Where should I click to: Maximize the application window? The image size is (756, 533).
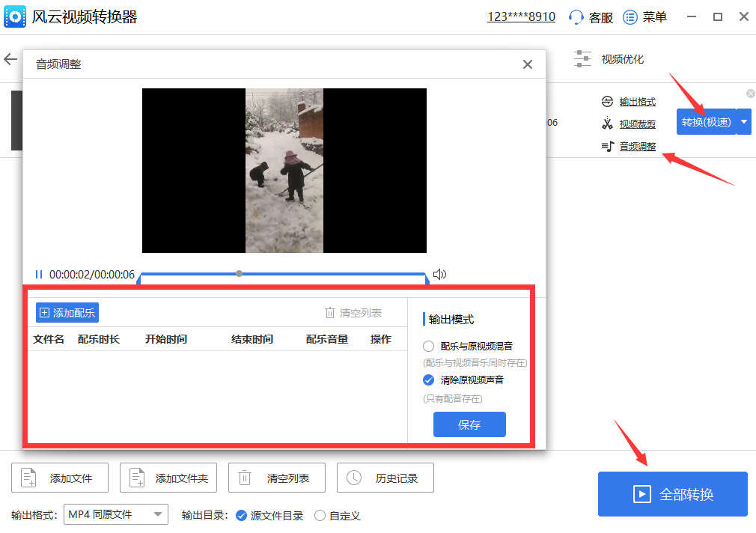718,17
